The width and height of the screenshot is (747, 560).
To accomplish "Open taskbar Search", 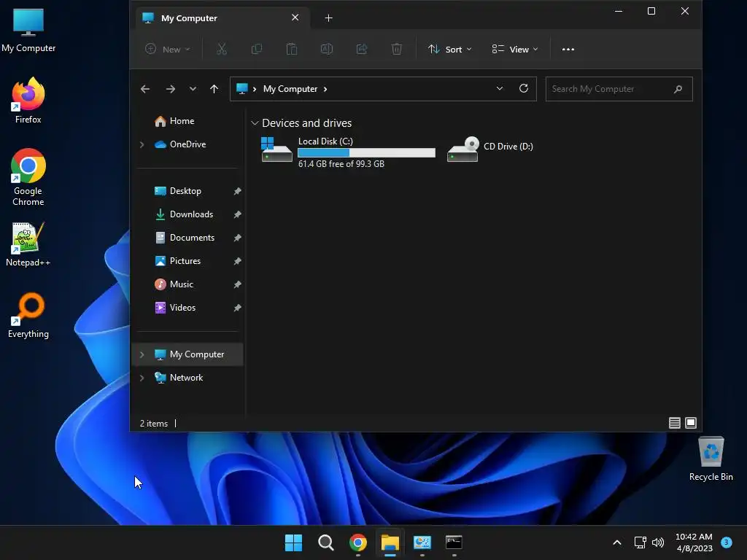I will (x=326, y=542).
